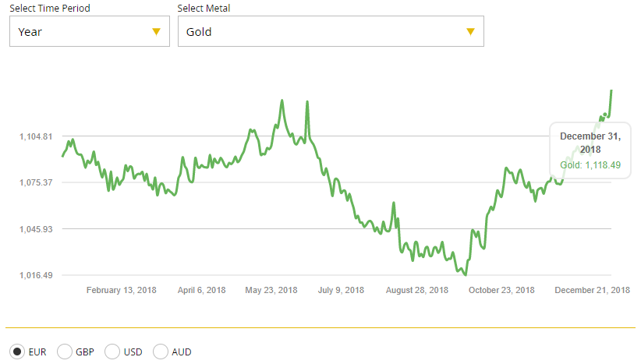The image size is (641, 364).
Task: Click the May 23, 2018 axis label
Action: 271,290
